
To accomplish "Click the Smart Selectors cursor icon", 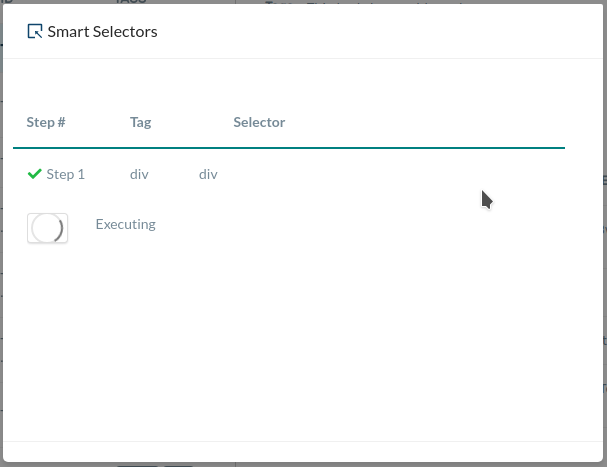I will (35, 32).
